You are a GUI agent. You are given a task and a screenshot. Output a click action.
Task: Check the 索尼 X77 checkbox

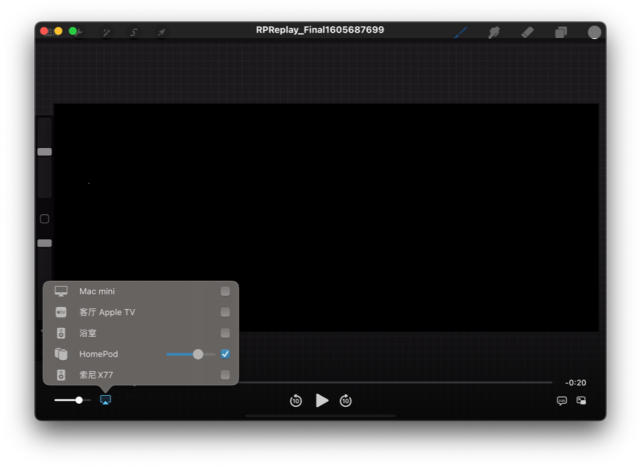(x=225, y=375)
